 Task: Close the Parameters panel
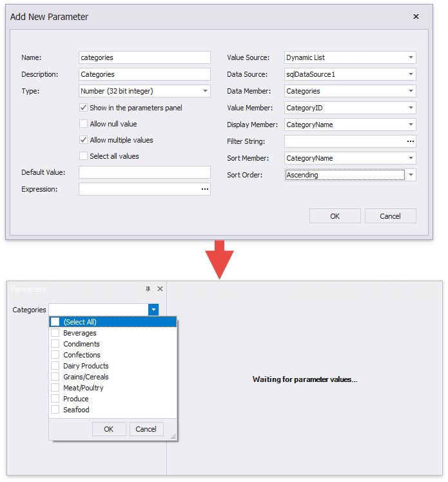pos(160,289)
